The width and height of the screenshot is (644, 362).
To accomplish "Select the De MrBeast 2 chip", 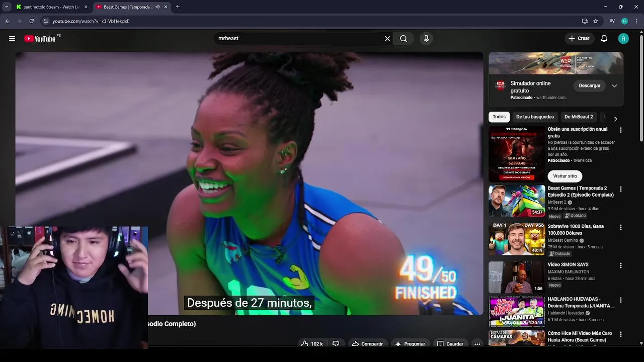I will point(579,117).
